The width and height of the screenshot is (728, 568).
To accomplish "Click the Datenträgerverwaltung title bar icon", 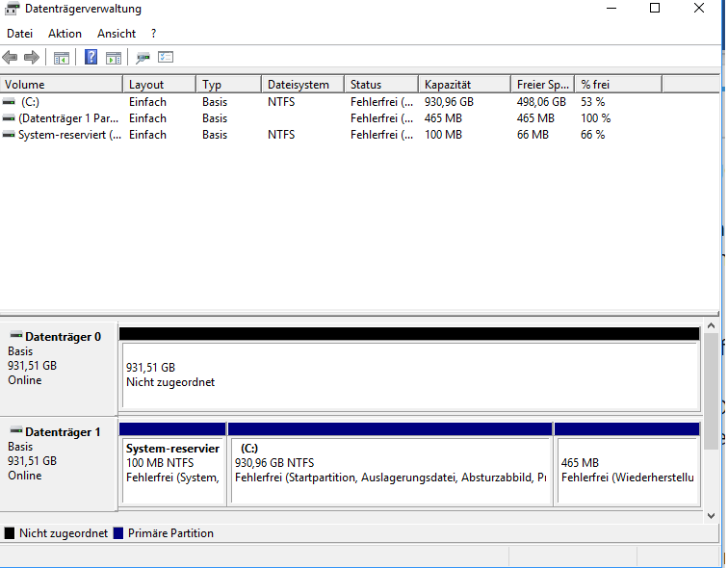I will click(x=13, y=8).
